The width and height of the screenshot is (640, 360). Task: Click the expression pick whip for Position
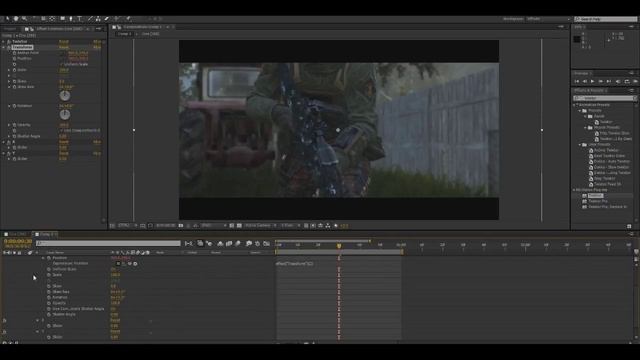pos(130,264)
